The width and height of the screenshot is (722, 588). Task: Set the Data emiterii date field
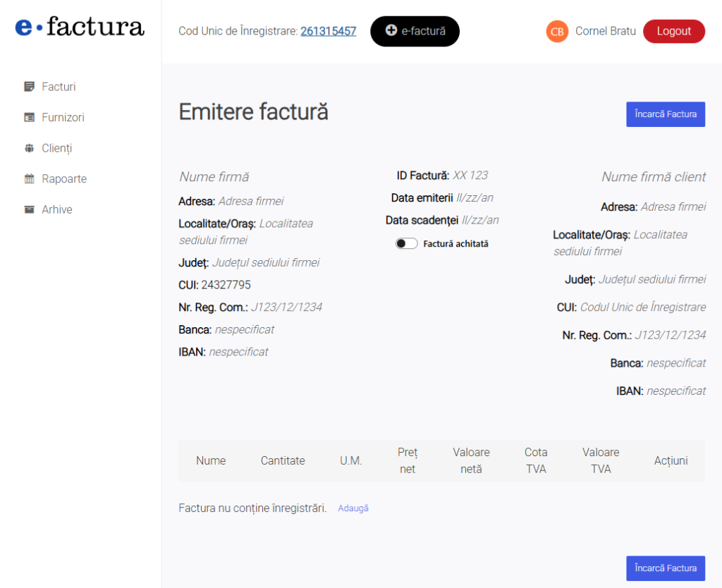click(x=475, y=198)
